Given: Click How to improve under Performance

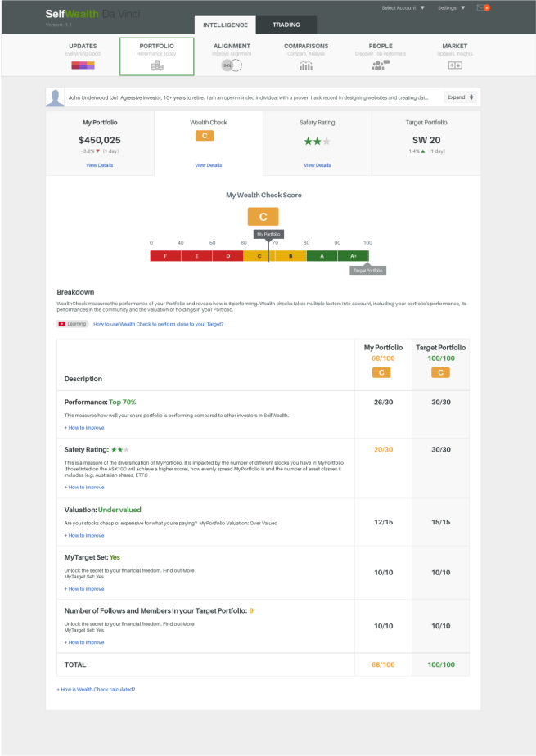Looking at the screenshot, I should pyautogui.click(x=84, y=427).
